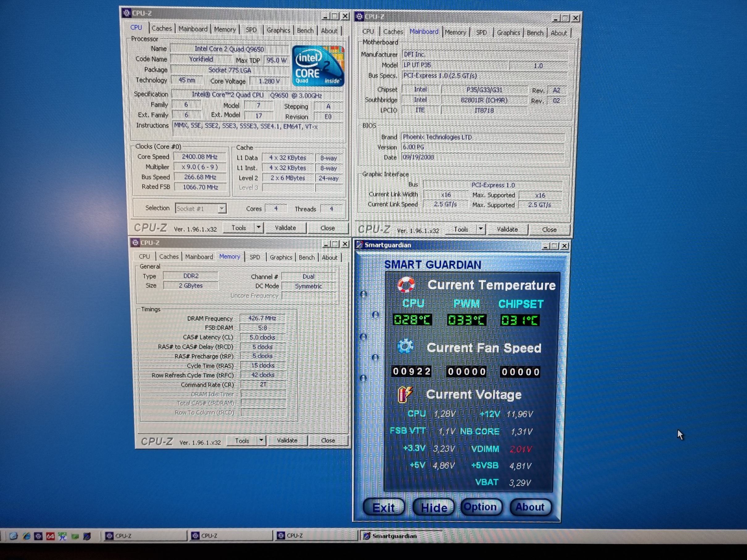The height and width of the screenshot is (560, 747).
Task: Click Validate button in processor window
Action: (285, 228)
